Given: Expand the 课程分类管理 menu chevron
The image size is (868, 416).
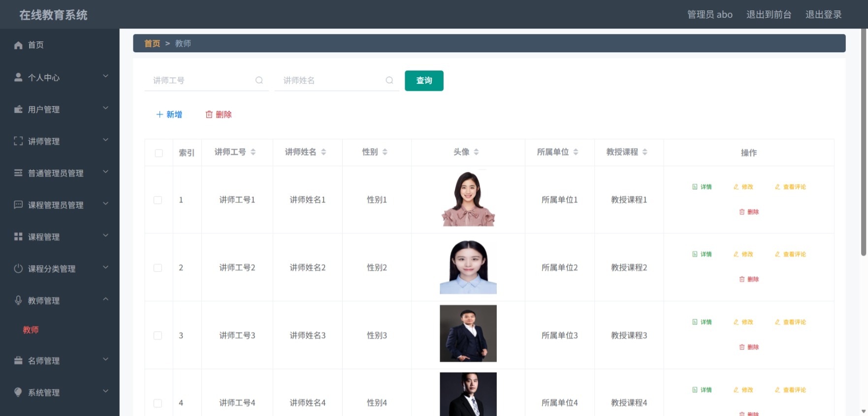Looking at the screenshot, I should (105, 267).
